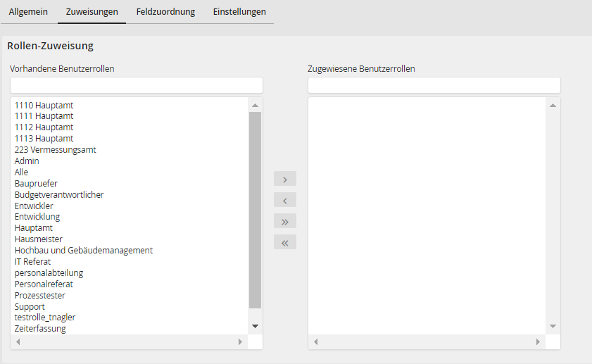Open the Feldzuordnung tab
Image resolution: width=592 pixels, height=364 pixels.
(x=165, y=12)
